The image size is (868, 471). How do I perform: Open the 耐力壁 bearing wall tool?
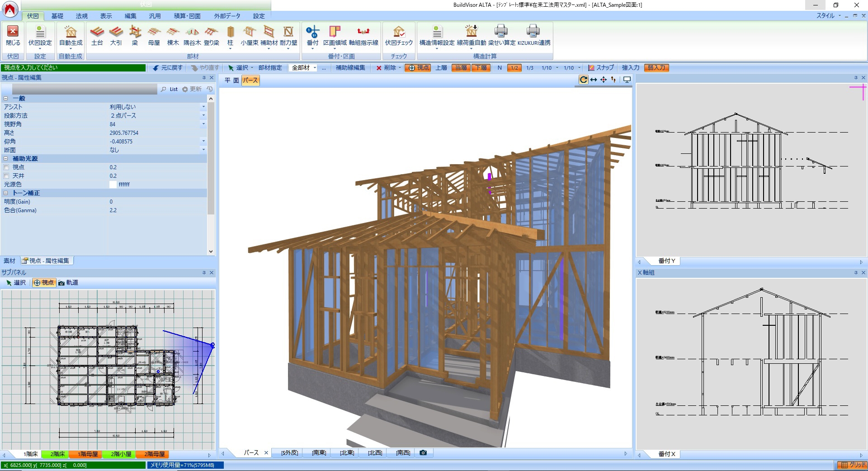pyautogui.click(x=288, y=36)
